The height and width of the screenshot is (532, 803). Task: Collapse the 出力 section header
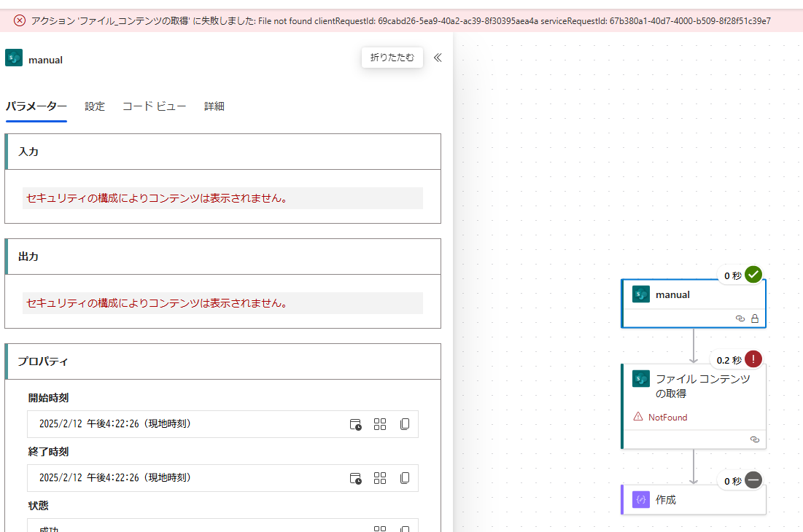tap(222, 257)
